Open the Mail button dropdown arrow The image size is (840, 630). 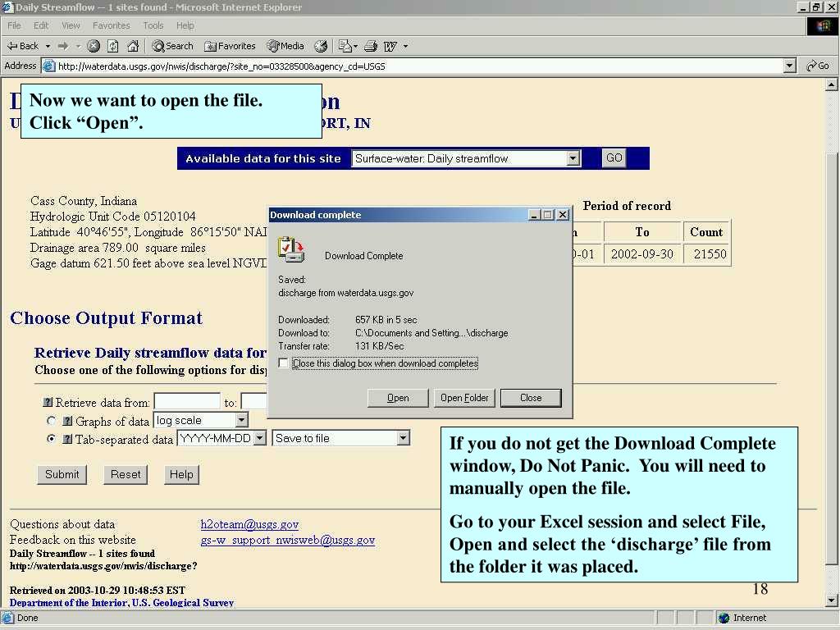point(355,46)
